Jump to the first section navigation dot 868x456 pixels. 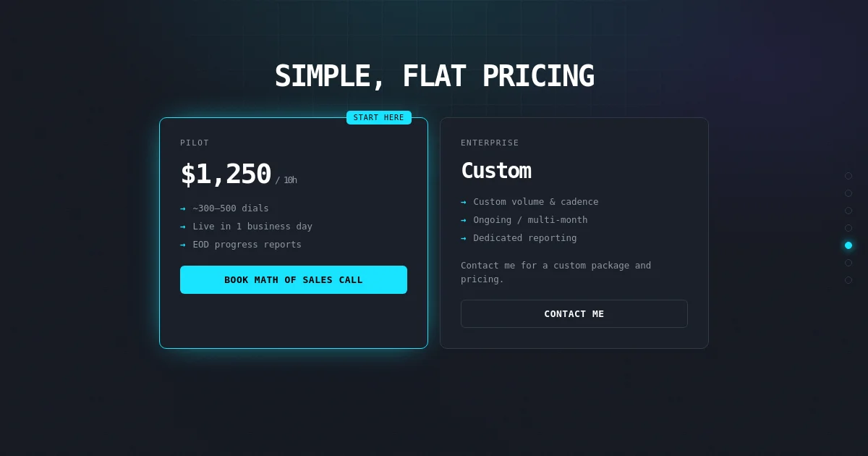tap(848, 176)
